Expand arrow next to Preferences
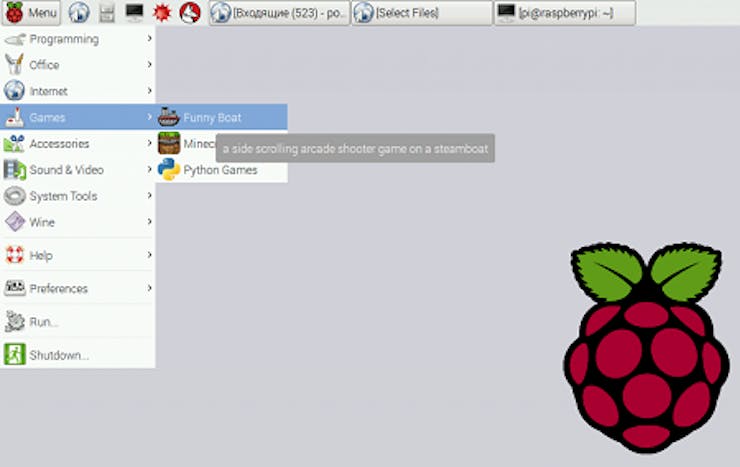 (149, 288)
